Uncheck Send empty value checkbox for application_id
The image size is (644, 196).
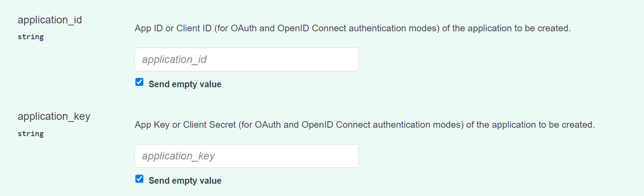tap(139, 82)
